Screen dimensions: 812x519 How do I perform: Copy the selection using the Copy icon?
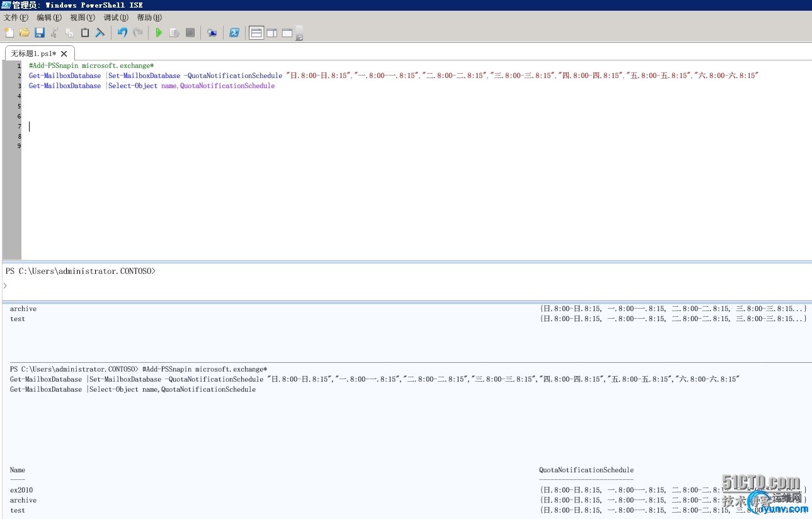(70, 33)
